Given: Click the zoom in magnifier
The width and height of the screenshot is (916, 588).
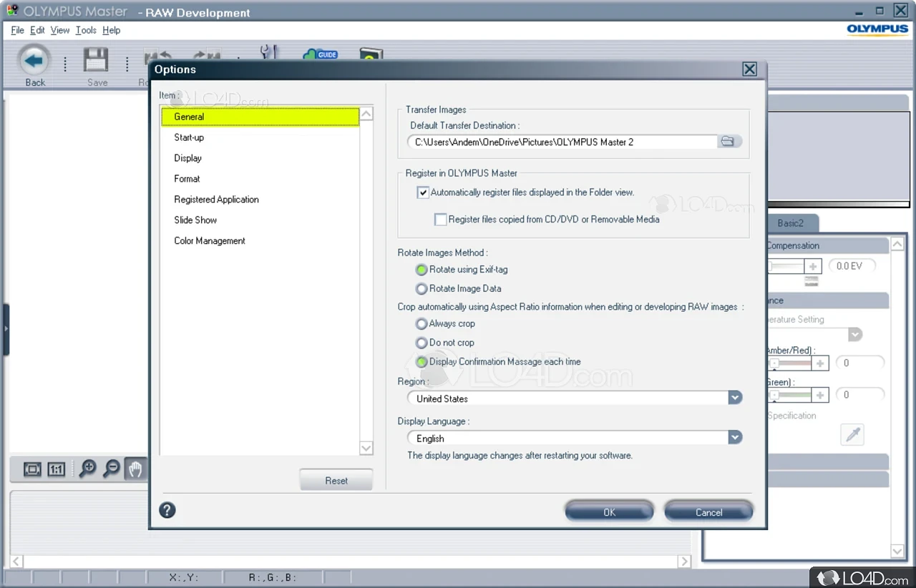Looking at the screenshot, I should point(87,469).
